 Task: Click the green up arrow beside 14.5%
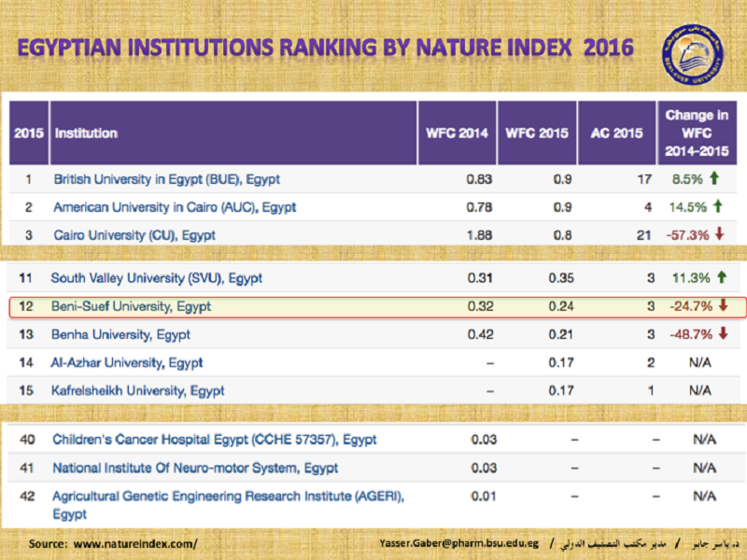[717, 206]
